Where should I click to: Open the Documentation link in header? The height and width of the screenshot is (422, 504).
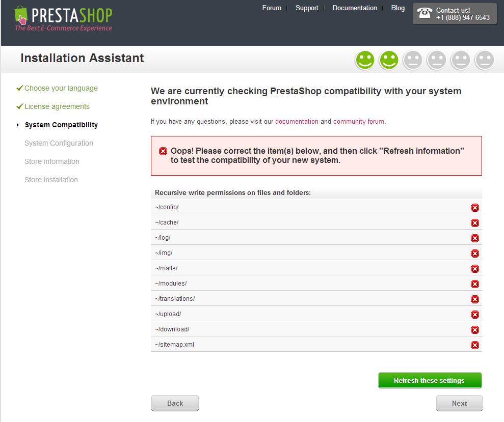(355, 8)
